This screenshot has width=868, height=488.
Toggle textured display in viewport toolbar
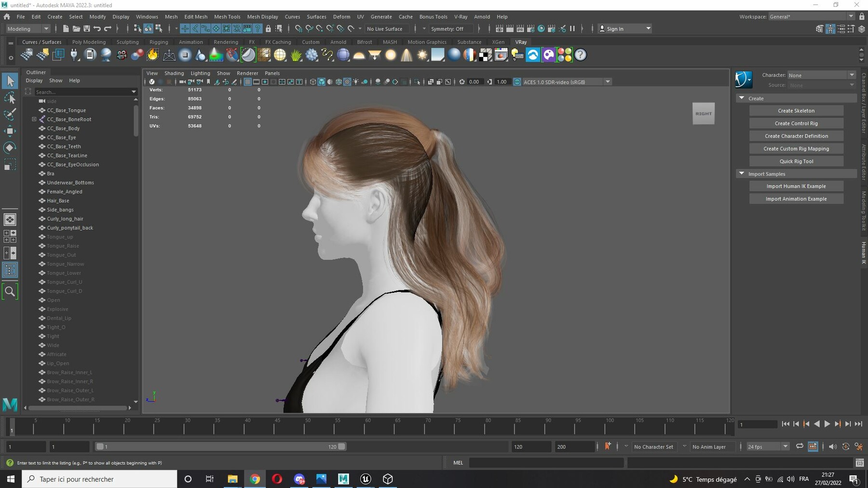[347, 82]
